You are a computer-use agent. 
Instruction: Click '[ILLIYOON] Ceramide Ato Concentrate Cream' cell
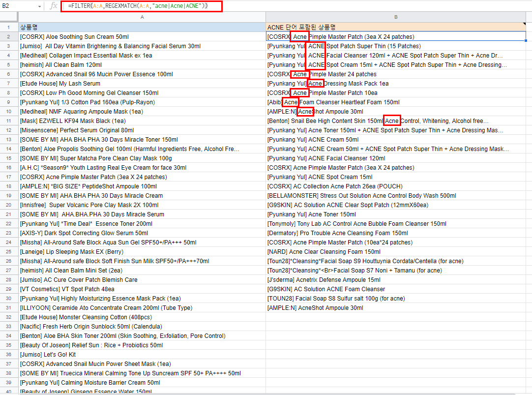coord(142,308)
